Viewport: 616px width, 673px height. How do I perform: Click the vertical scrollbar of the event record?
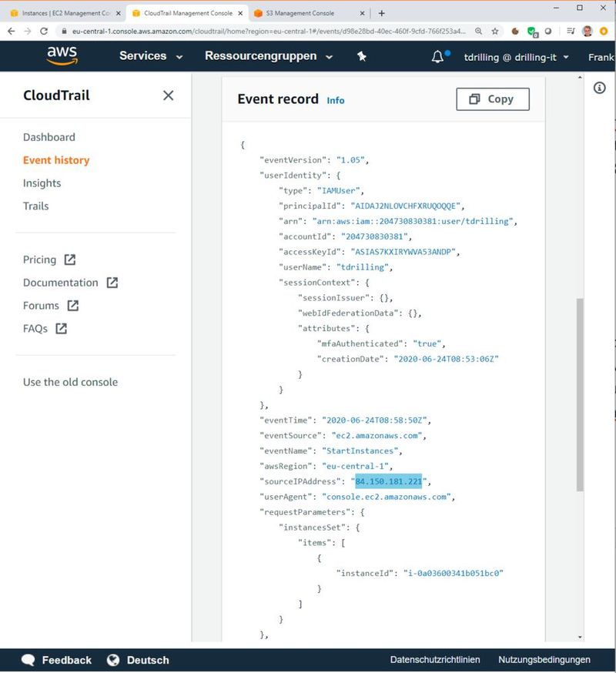pyautogui.click(x=580, y=394)
